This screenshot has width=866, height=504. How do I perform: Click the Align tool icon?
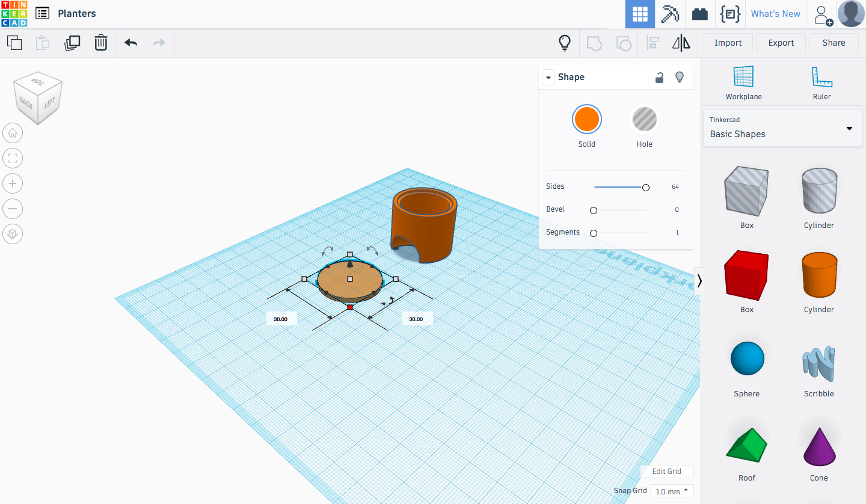coord(653,43)
